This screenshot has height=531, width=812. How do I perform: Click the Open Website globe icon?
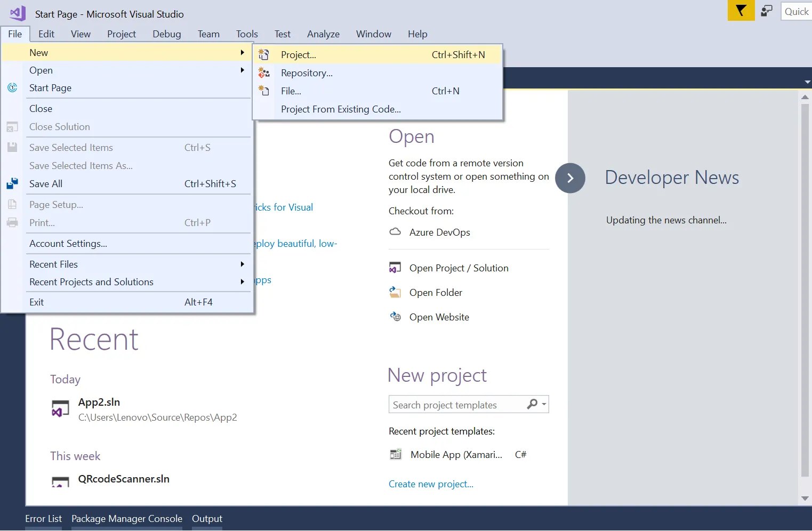click(x=395, y=317)
